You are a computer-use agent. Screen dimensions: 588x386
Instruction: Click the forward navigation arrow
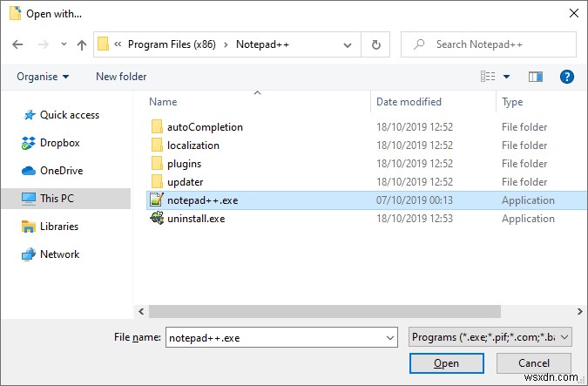point(44,44)
